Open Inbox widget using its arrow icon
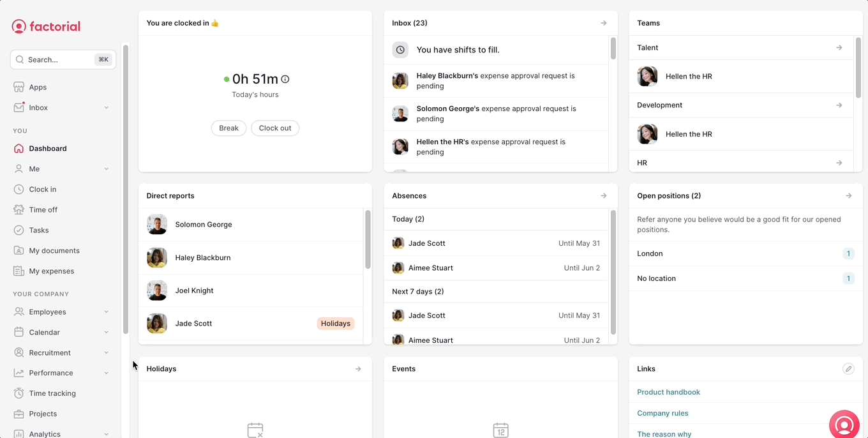 (603, 23)
